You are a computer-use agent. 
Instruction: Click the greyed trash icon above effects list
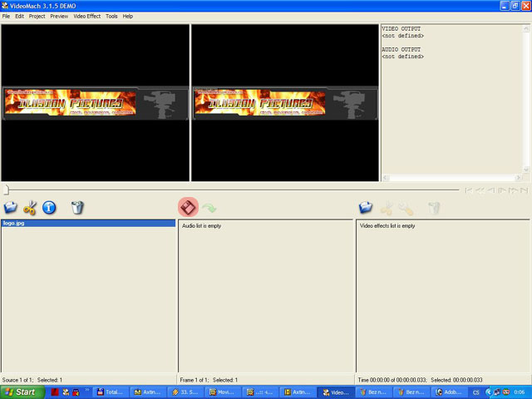(x=434, y=208)
